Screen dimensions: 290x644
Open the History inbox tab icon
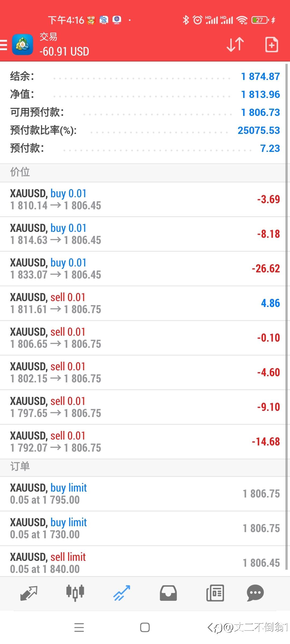point(168,593)
